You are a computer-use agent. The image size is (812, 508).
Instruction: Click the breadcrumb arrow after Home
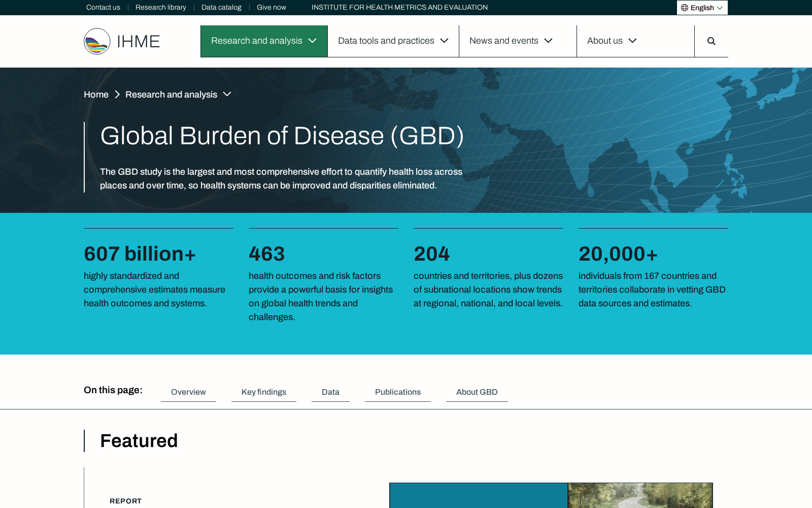point(117,94)
